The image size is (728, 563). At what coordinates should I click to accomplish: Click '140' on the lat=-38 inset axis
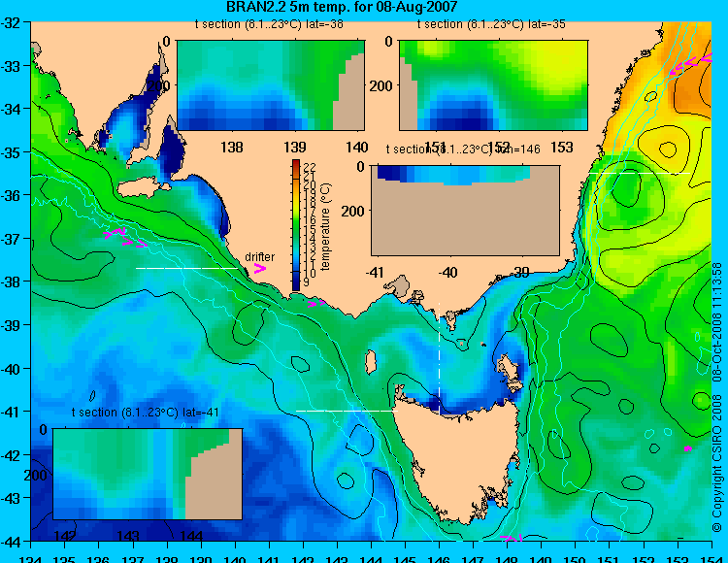(357, 148)
